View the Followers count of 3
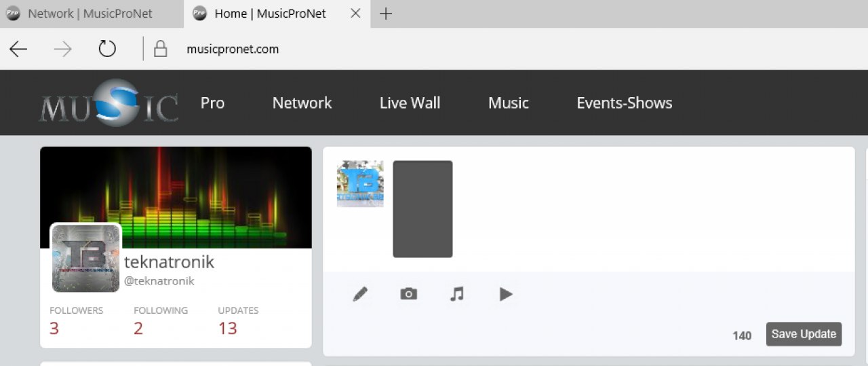This screenshot has height=366, width=868. tap(54, 329)
